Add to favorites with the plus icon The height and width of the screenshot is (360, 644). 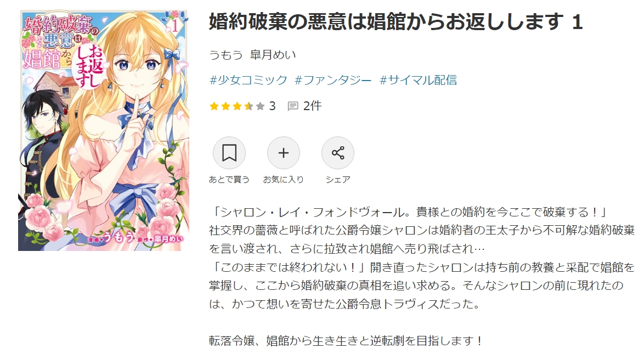click(284, 153)
